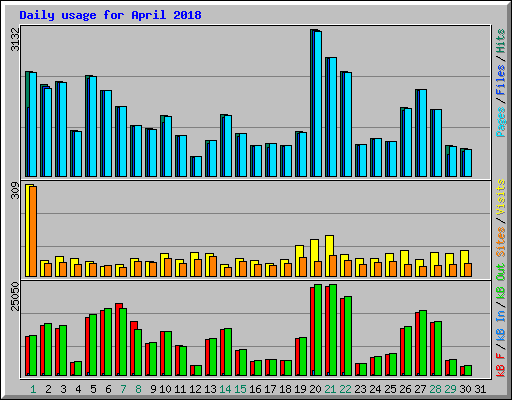Click the yellow visits bar for day 19
The image size is (512, 400).
click(x=299, y=261)
